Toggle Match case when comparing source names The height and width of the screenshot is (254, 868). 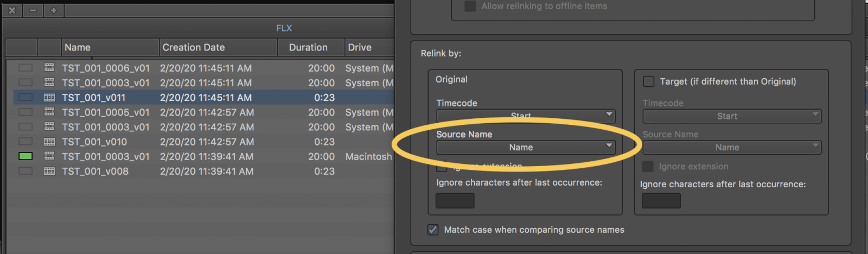(x=433, y=230)
